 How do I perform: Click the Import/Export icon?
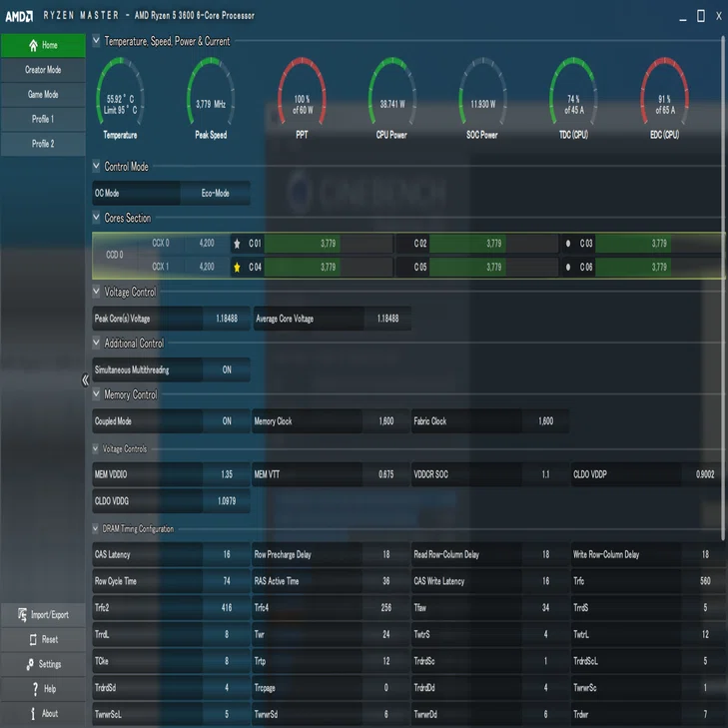click(22, 615)
